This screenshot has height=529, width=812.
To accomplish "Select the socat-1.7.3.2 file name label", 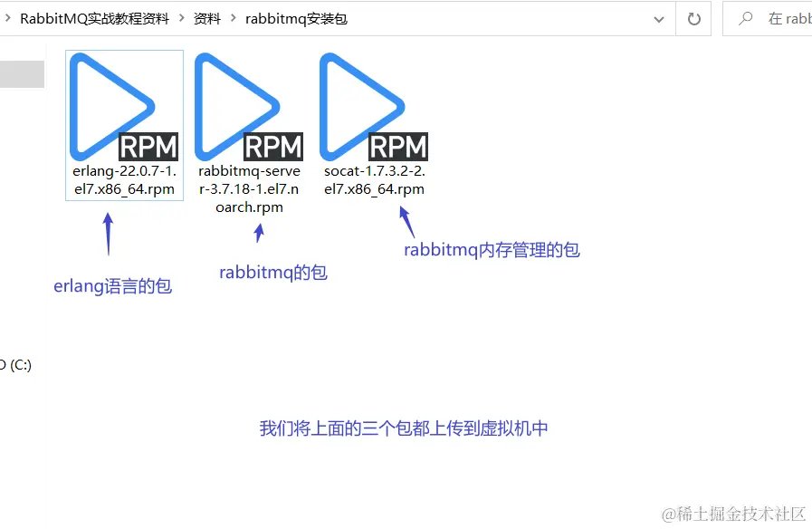I will tap(372, 180).
